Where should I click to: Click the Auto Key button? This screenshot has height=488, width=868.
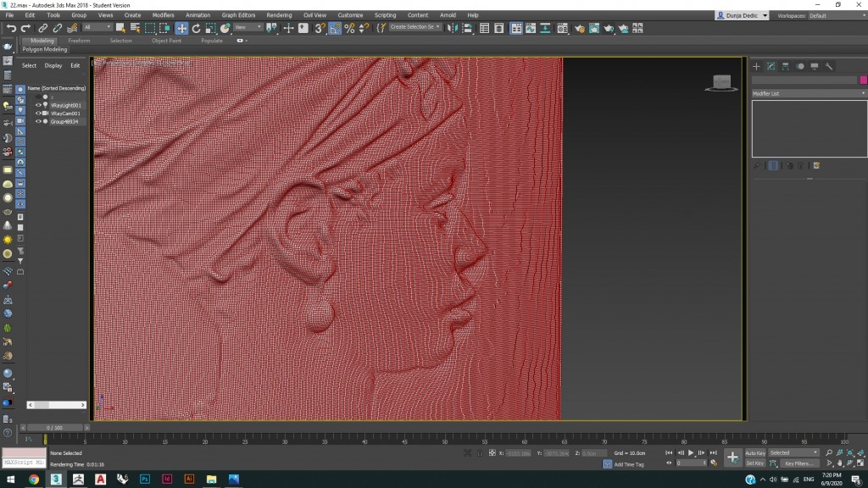click(x=755, y=453)
